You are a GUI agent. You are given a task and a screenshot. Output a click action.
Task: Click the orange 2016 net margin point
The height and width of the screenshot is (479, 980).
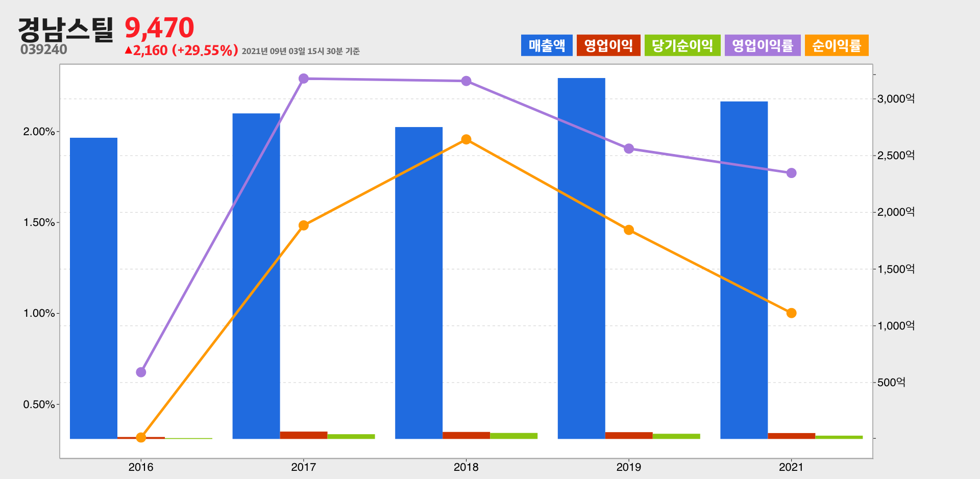coord(141,438)
